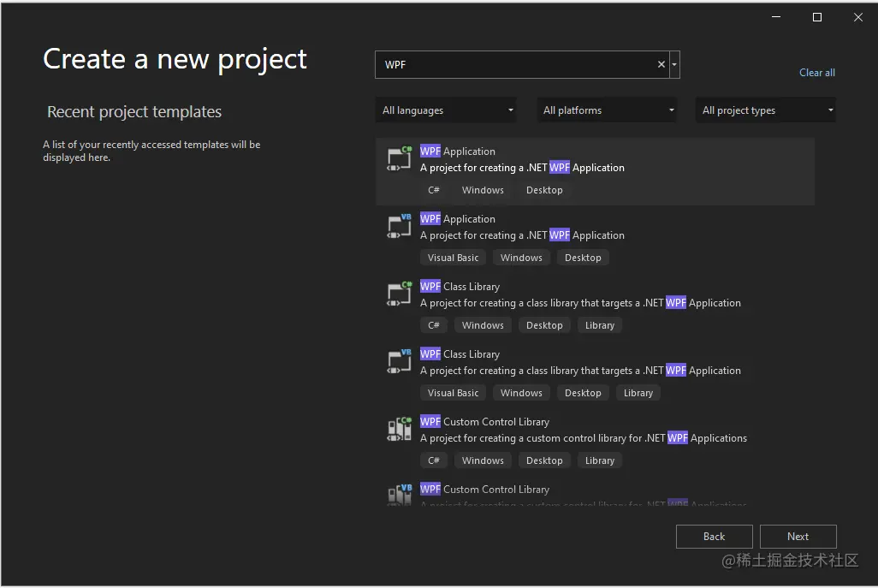
Task: Clear the WPF search text with X
Action: 661,64
